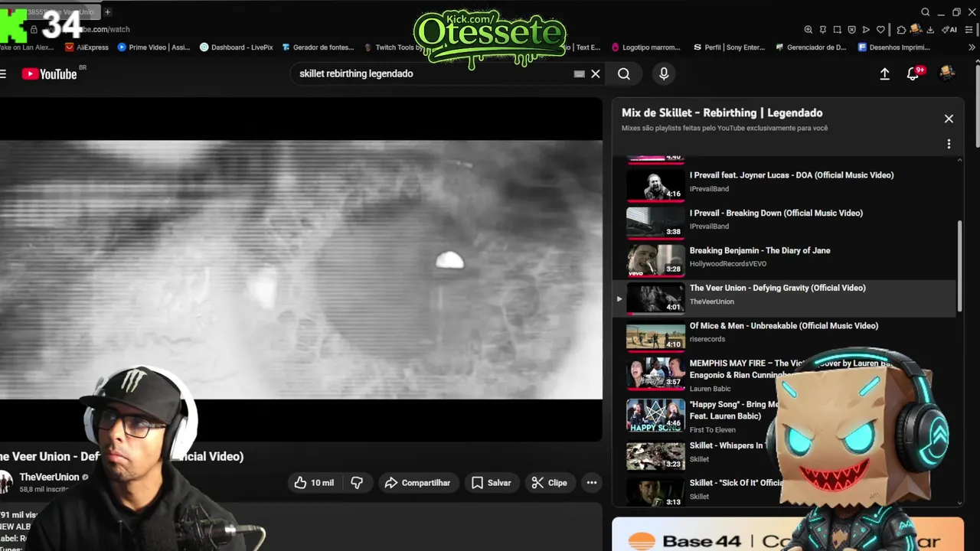Play I Prevail feat. Joyner Lucas - DOA
Viewport: 980px width, 551px height.
(x=792, y=175)
